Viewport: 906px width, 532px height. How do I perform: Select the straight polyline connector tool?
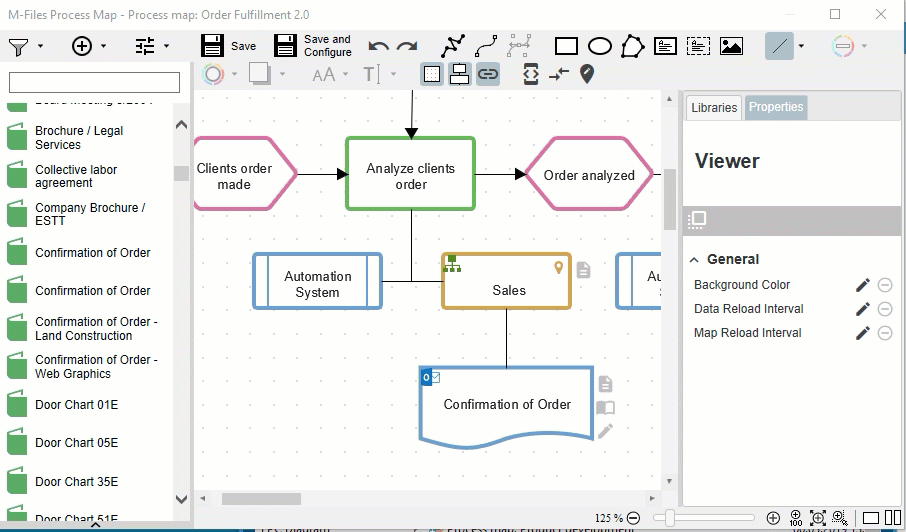(452, 46)
